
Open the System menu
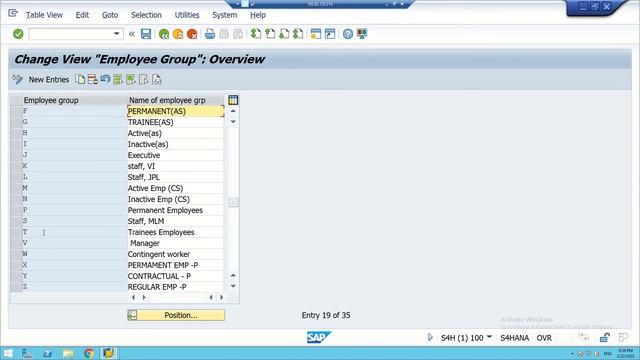coord(224,15)
